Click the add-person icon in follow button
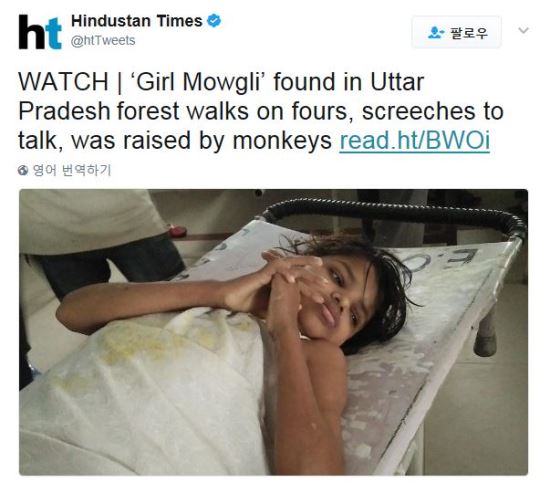The width and height of the screenshot is (550, 481). [436, 33]
